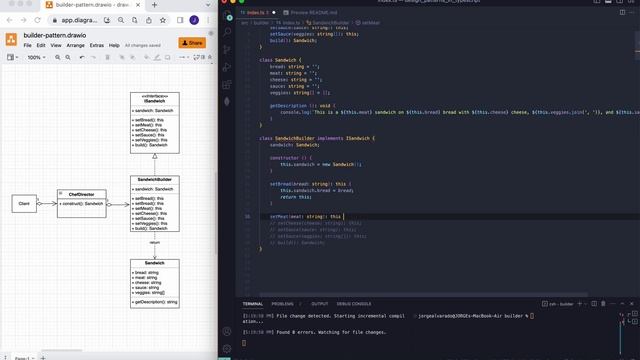Open the Extras menu in draw.io
Viewport: 640px width, 360px height.
click(x=97, y=45)
